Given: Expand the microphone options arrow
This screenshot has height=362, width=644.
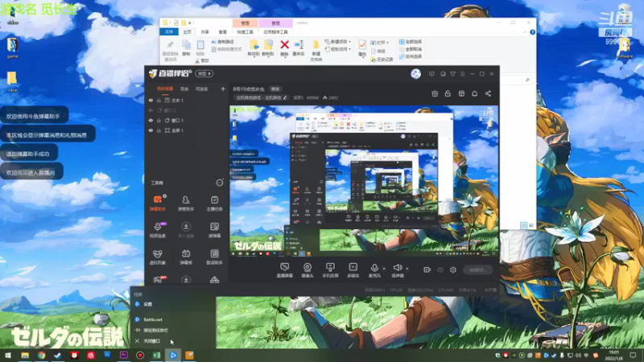Looking at the screenshot, I should point(384,269).
